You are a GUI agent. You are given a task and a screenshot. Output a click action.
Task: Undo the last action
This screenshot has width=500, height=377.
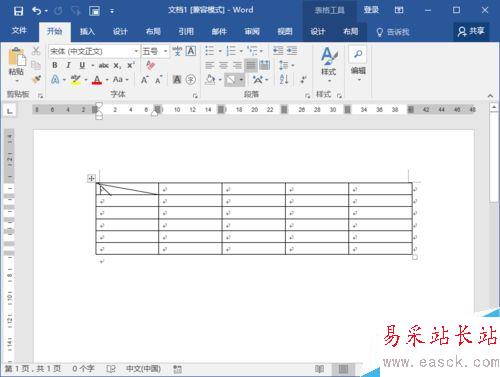pyautogui.click(x=37, y=11)
